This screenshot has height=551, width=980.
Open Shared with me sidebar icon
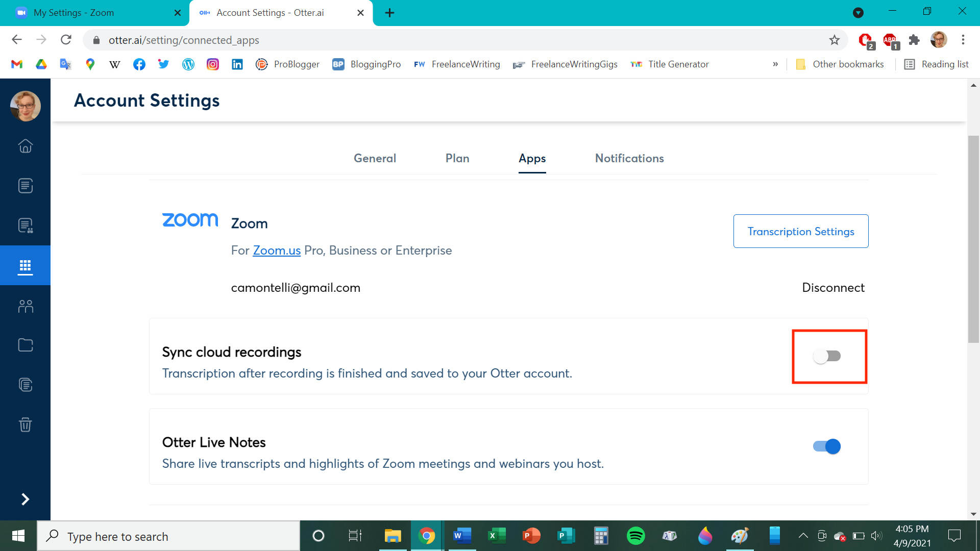[26, 226]
